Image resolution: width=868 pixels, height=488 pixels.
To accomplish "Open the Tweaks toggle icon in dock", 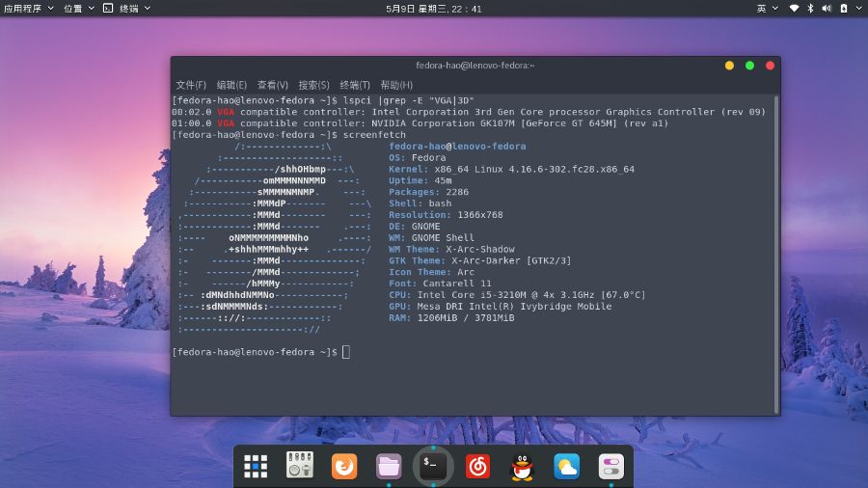I will pos(611,467).
